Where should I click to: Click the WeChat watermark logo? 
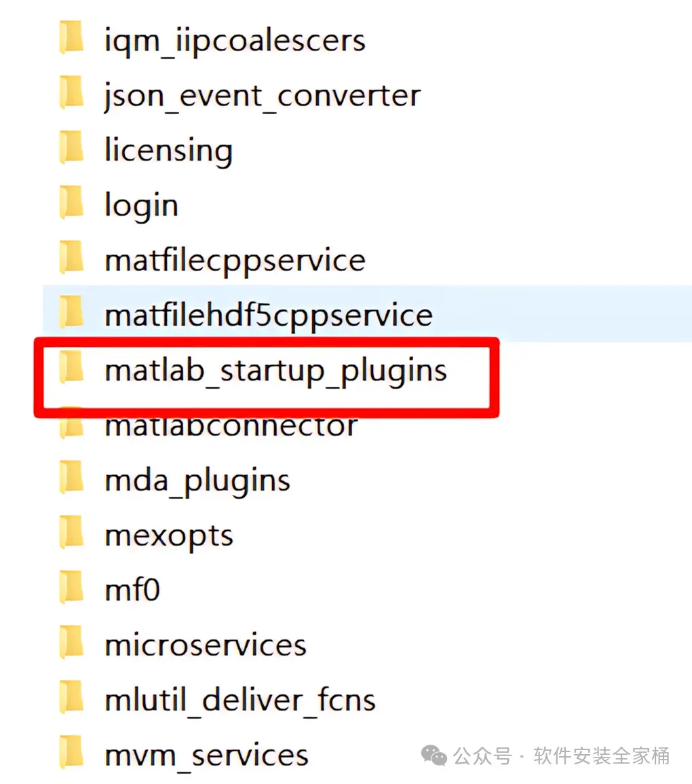(x=434, y=755)
